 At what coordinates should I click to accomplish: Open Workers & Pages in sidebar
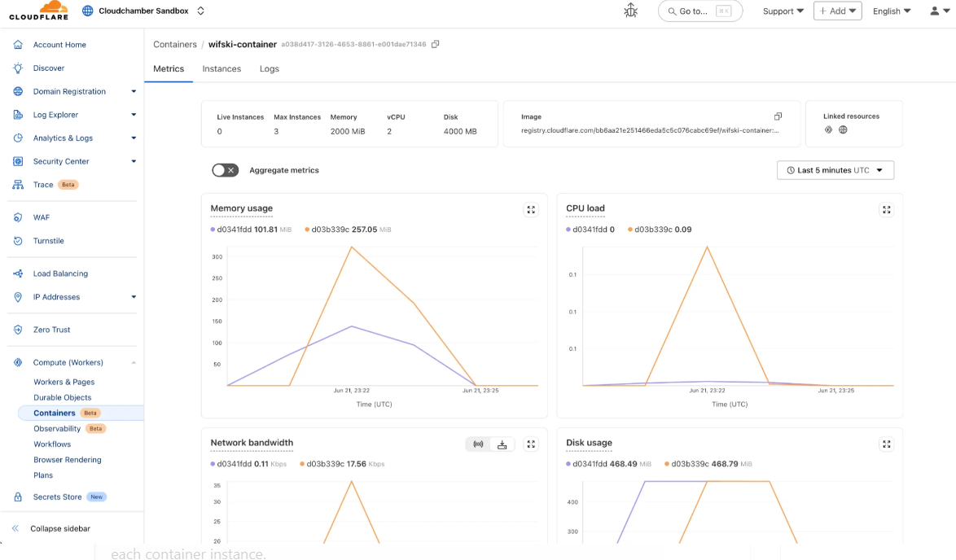pos(64,382)
